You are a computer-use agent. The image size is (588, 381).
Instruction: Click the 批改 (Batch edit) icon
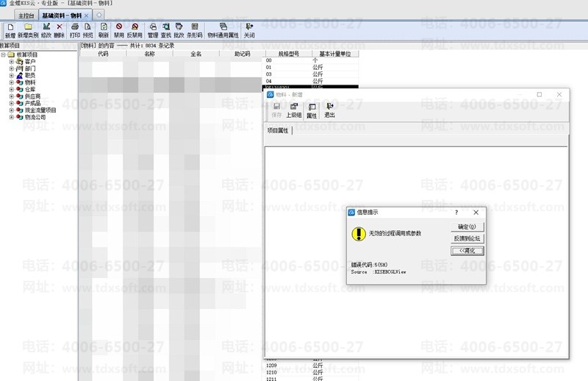pyautogui.click(x=179, y=26)
